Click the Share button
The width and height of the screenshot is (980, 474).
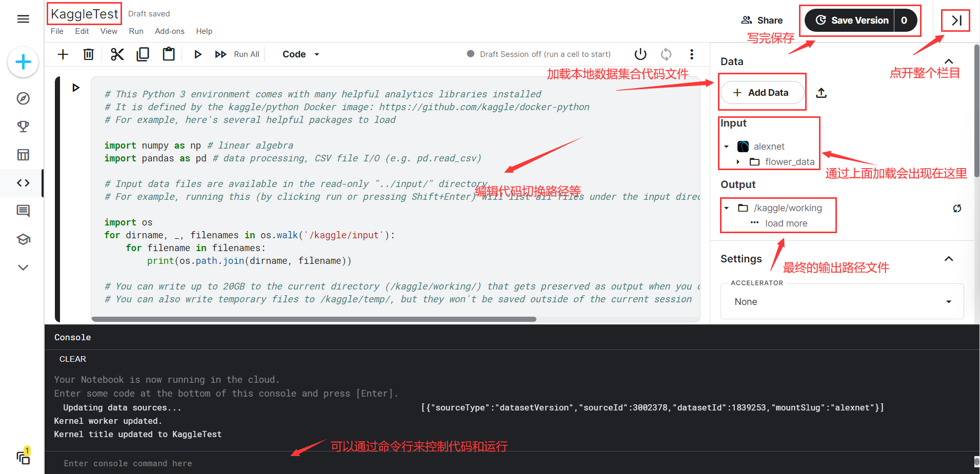tap(762, 20)
